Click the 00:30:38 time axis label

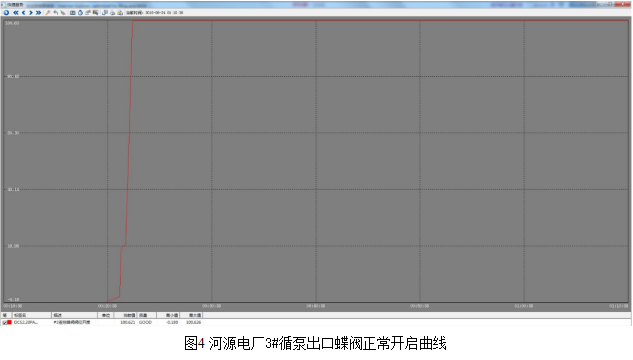tap(212, 306)
